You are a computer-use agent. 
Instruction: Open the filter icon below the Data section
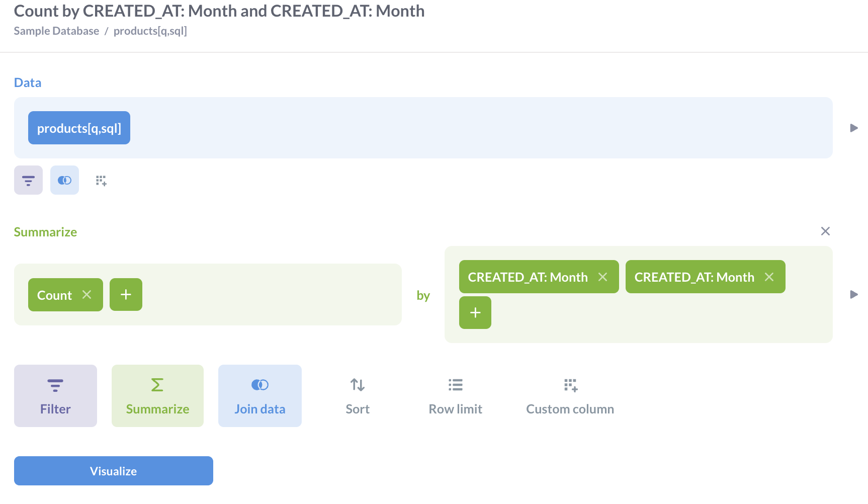[x=28, y=180]
